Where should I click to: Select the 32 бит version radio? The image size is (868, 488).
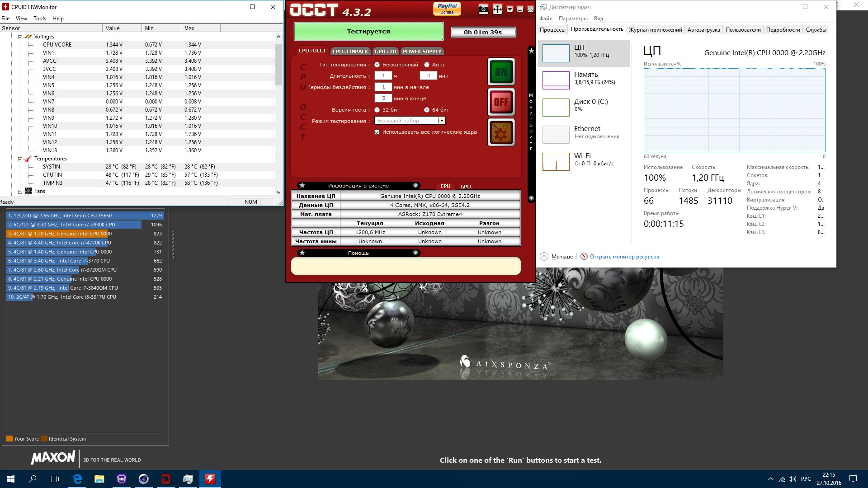(x=377, y=110)
